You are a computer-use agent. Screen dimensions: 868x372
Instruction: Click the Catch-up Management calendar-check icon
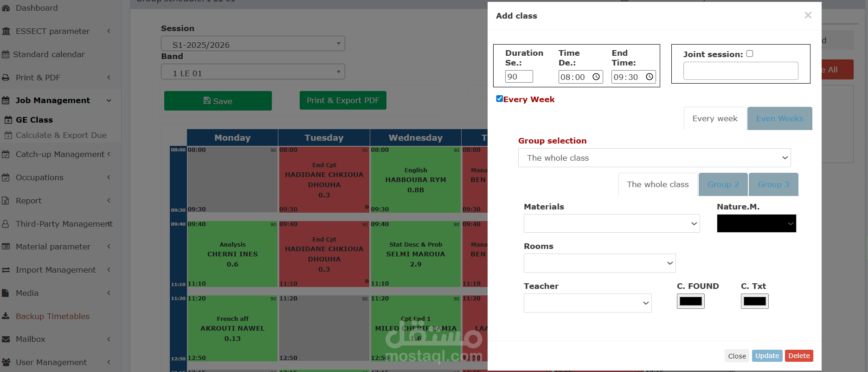[6, 154]
